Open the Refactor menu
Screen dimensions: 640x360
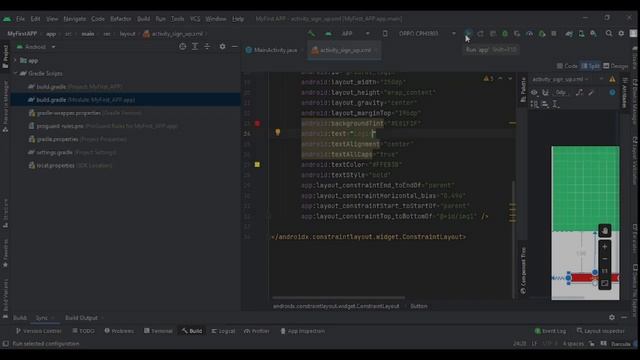121,19
